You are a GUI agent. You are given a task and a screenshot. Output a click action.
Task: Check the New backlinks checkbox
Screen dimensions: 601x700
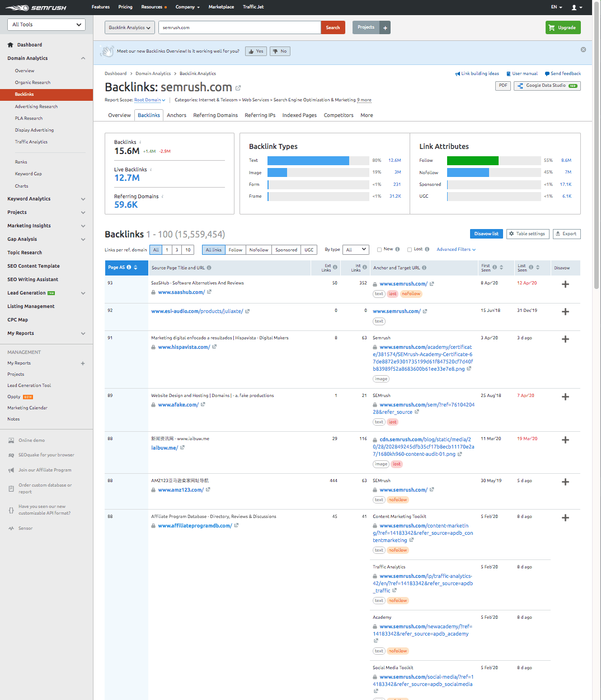point(379,249)
